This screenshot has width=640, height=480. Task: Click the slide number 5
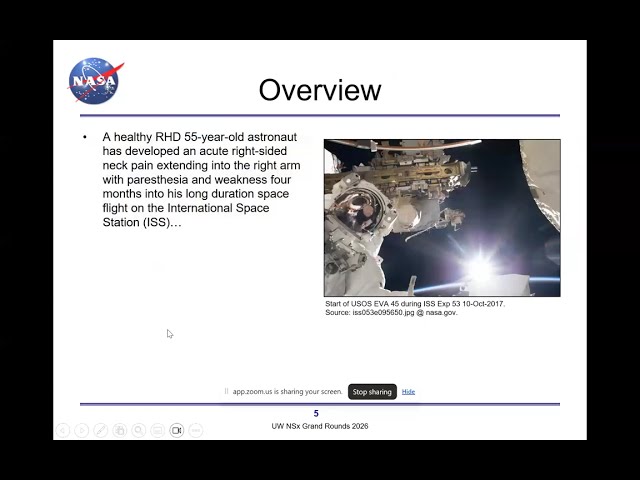(316, 413)
